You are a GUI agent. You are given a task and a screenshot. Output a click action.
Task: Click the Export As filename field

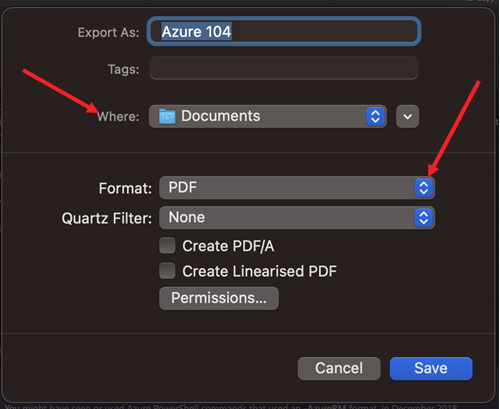click(284, 32)
